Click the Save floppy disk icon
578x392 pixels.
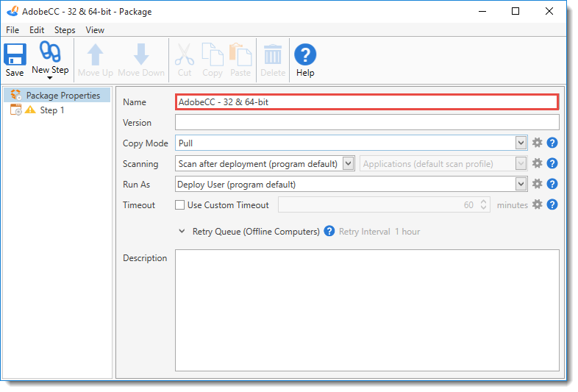(x=15, y=54)
